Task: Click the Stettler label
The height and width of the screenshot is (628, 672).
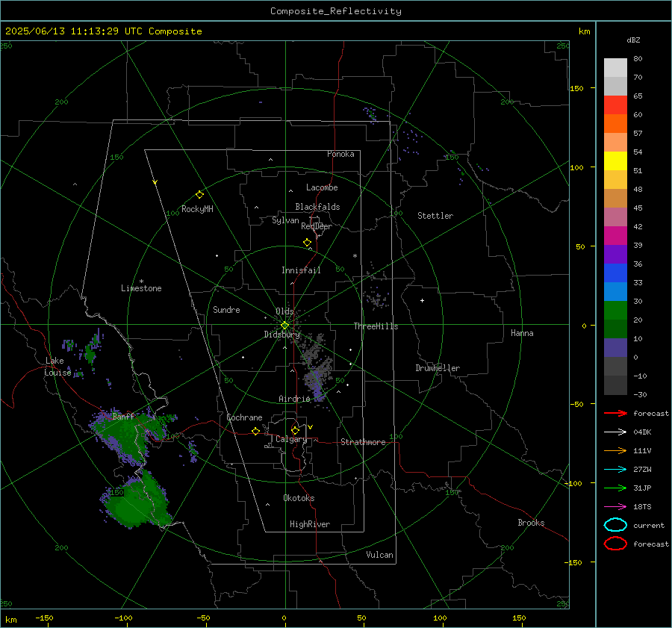Action: pos(435,216)
